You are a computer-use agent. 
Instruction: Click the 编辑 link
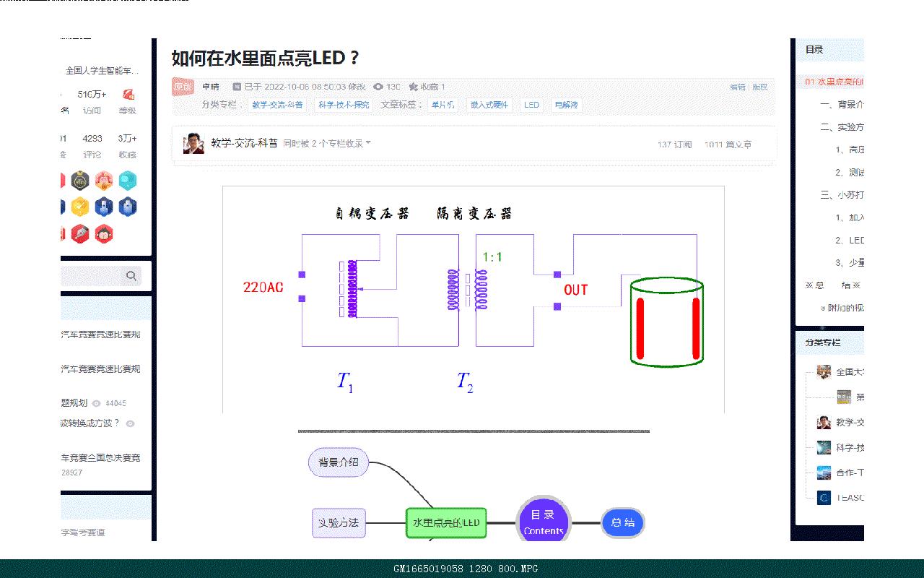coord(737,86)
